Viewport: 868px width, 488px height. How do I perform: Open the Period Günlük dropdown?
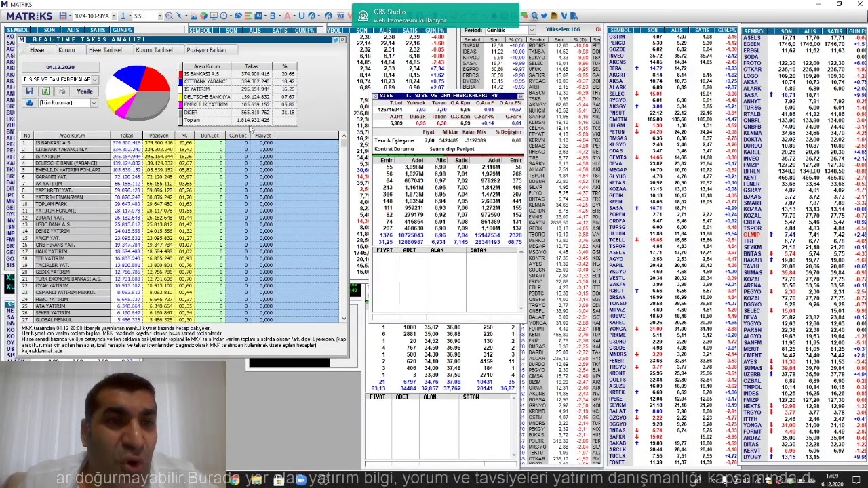[x=532, y=30]
